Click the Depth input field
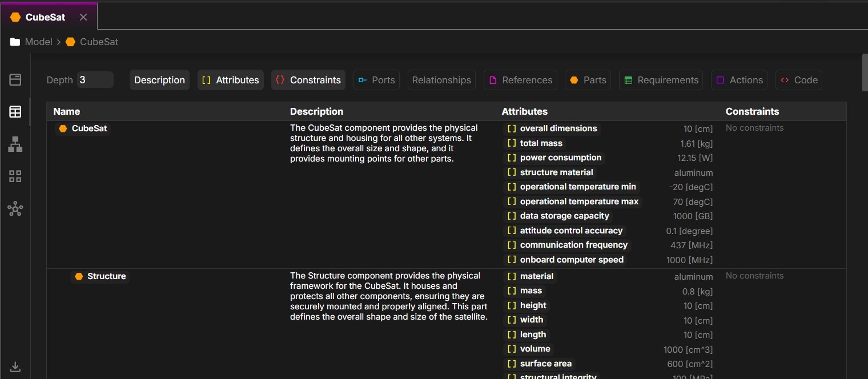Image resolution: width=868 pixels, height=379 pixels. point(95,80)
